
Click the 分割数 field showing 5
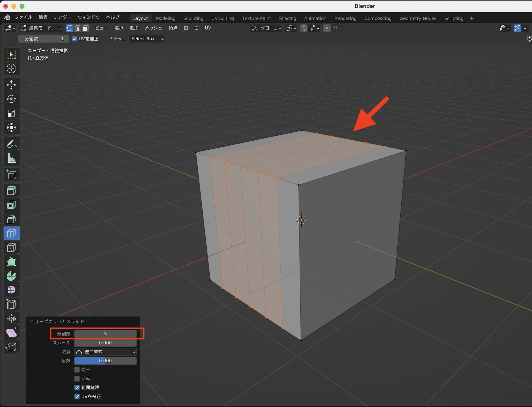[x=105, y=334]
